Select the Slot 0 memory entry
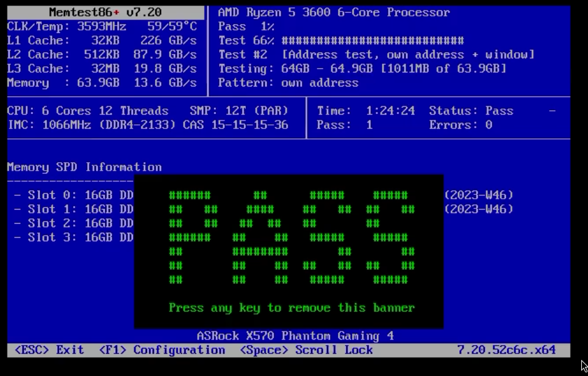Image resolution: width=588 pixels, height=376 pixels. click(x=73, y=195)
